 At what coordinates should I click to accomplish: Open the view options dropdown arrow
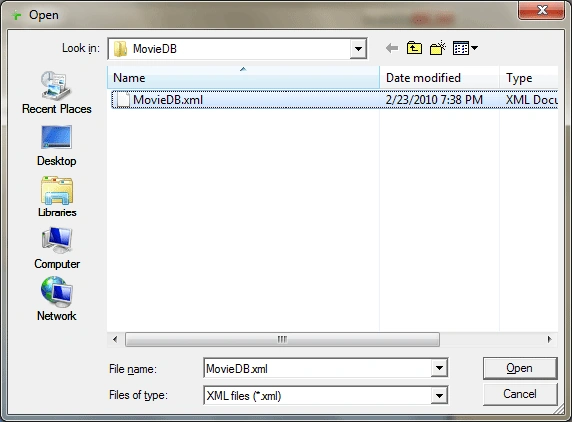(x=474, y=48)
